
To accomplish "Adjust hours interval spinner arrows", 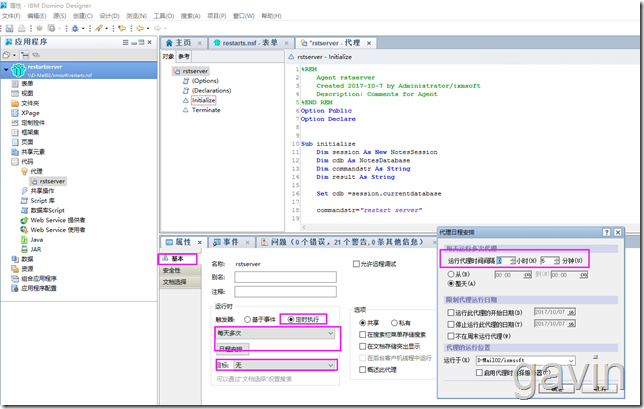I will [x=513, y=261].
